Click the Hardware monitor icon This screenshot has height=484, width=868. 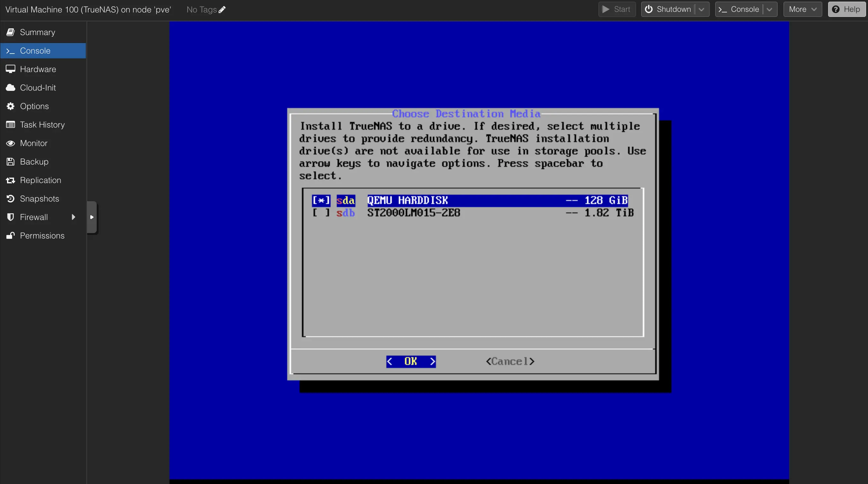pyautogui.click(x=11, y=69)
